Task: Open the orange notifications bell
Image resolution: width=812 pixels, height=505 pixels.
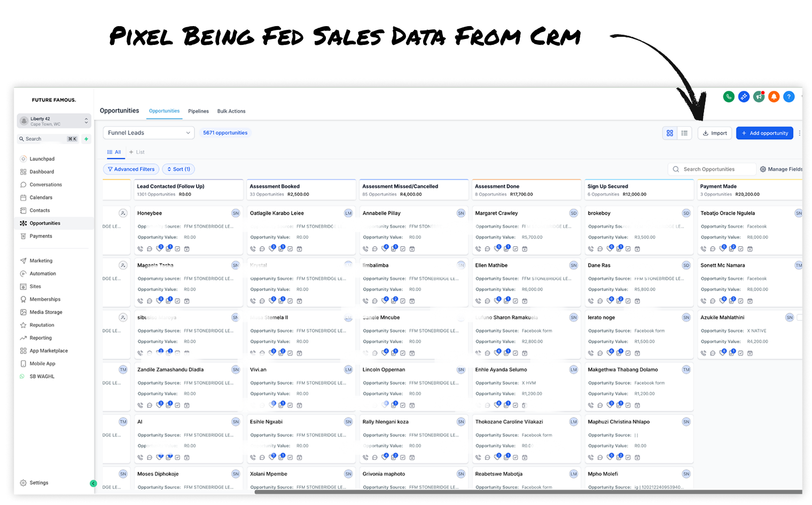Action: (x=774, y=97)
